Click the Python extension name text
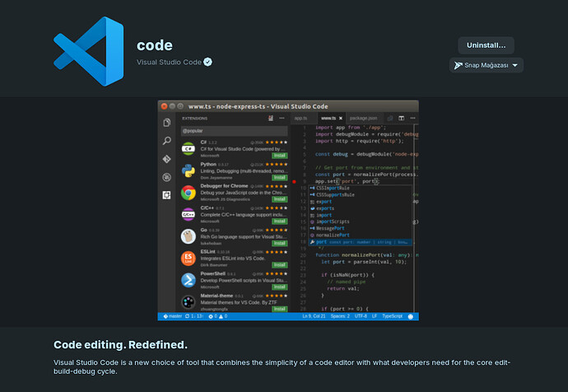The image size is (568, 392). click(208, 164)
